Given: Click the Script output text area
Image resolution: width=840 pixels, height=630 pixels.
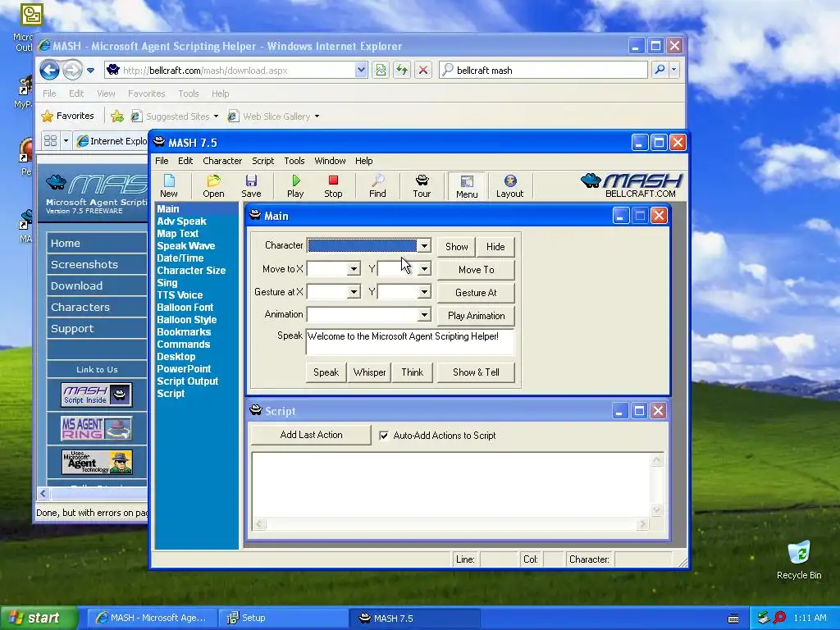Looking at the screenshot, I should coord(451,486).
